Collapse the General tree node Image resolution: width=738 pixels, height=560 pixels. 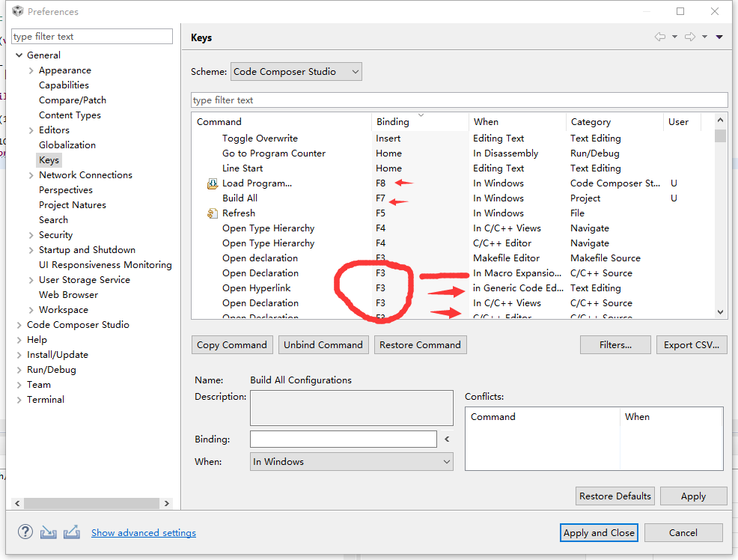tap(19, 55)
